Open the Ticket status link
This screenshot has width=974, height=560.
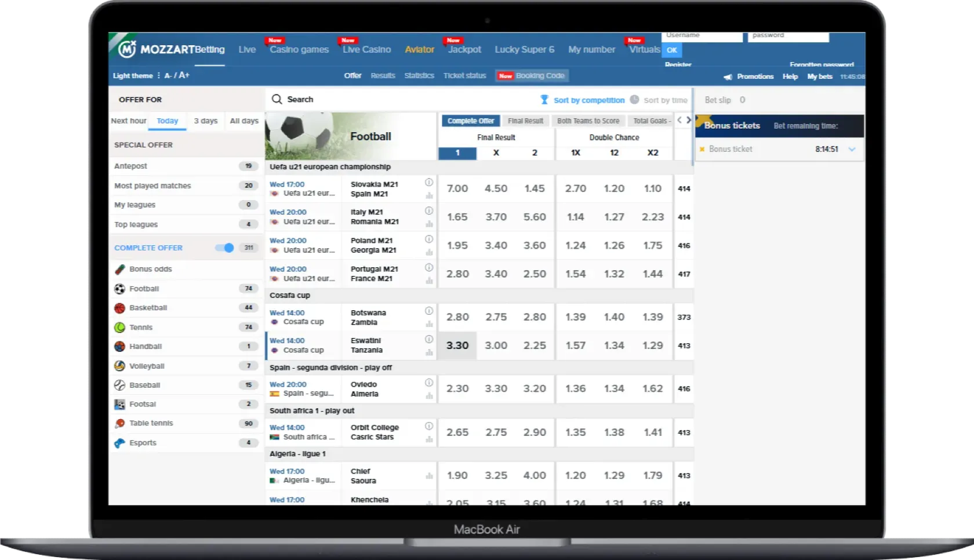[x=465, y=75]
